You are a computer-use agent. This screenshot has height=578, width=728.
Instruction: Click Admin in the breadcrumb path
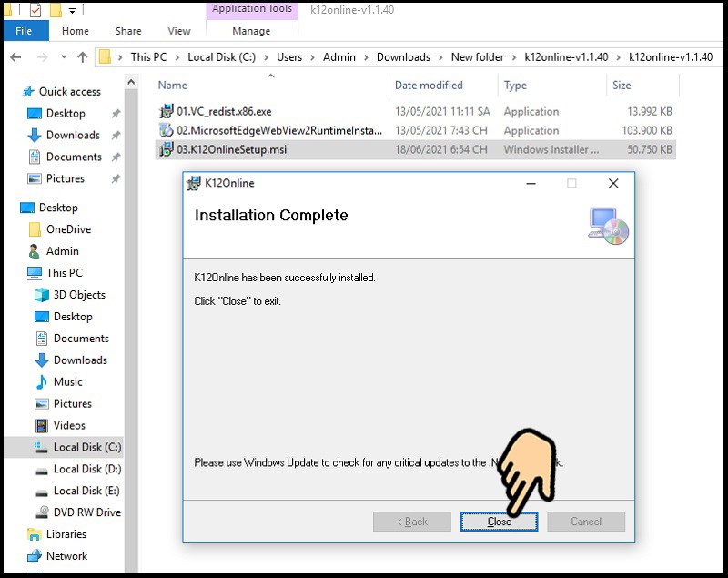click(x=339, y=57)
